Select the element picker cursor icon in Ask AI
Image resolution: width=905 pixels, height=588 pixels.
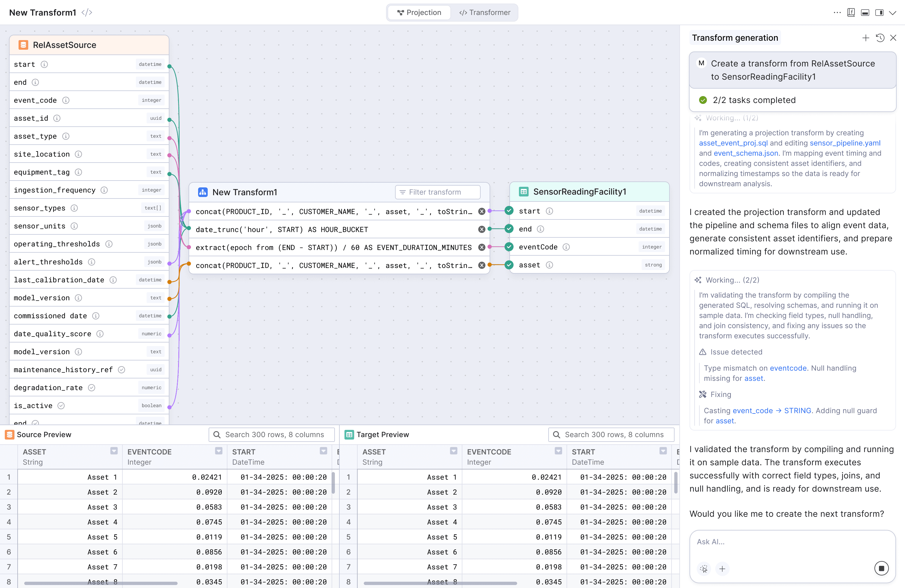(704, 569)
